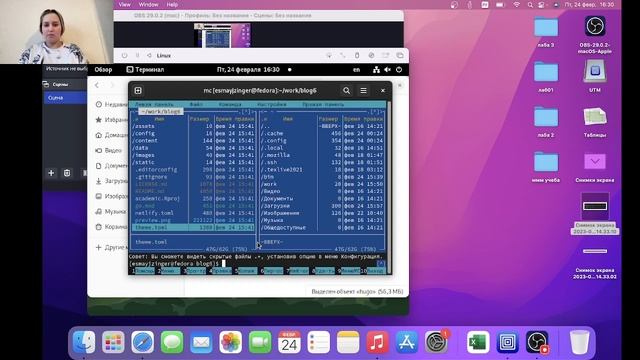Open Команда menu in Midnight Commander

pos(230,104)
